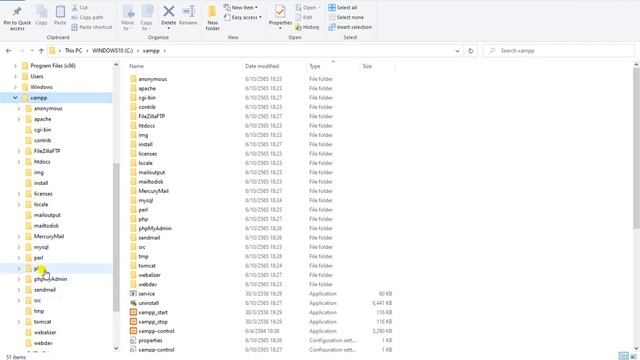Image resolution: width=640 pixels, height=360 pixels.
Task: Click the Copy to icon
Action: point(147,18)
